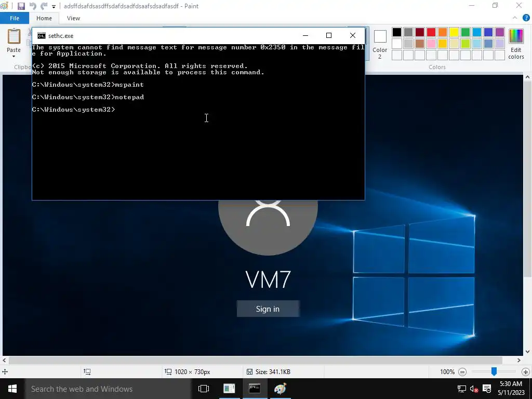Click Paint's vertical scrollbar up arrow
Viewport: 532px width, 399px height.
click(527, 77)
